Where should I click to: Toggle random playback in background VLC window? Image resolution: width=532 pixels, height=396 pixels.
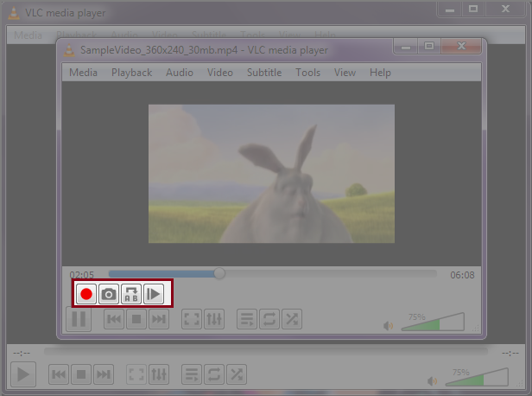[x=237, y=374]
